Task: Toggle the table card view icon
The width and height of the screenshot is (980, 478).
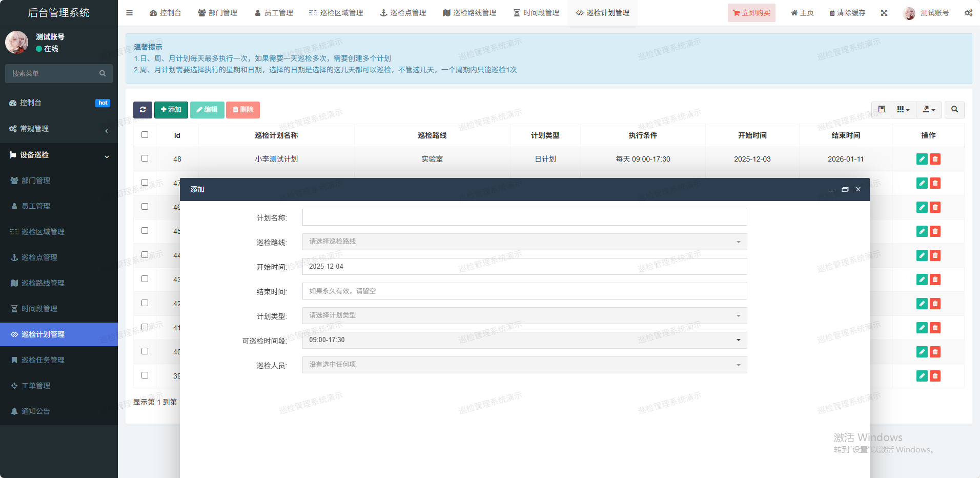Action: (882, 110)
